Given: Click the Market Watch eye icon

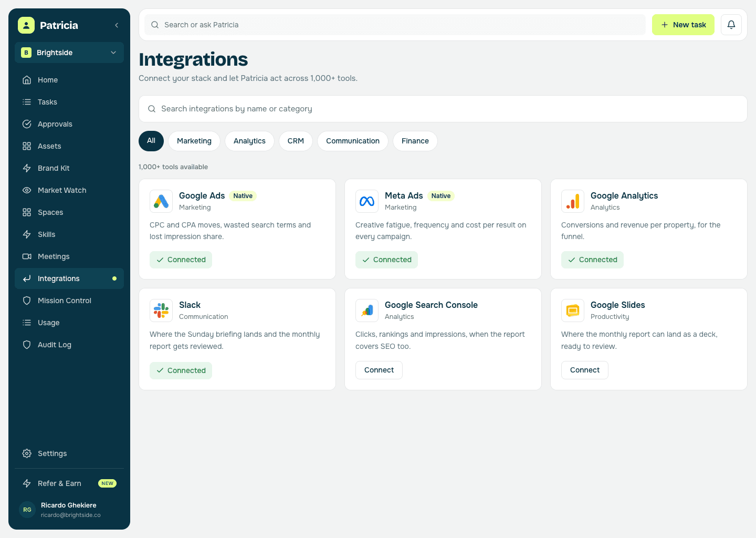Looking at the screenshot, I should (27, 190).
